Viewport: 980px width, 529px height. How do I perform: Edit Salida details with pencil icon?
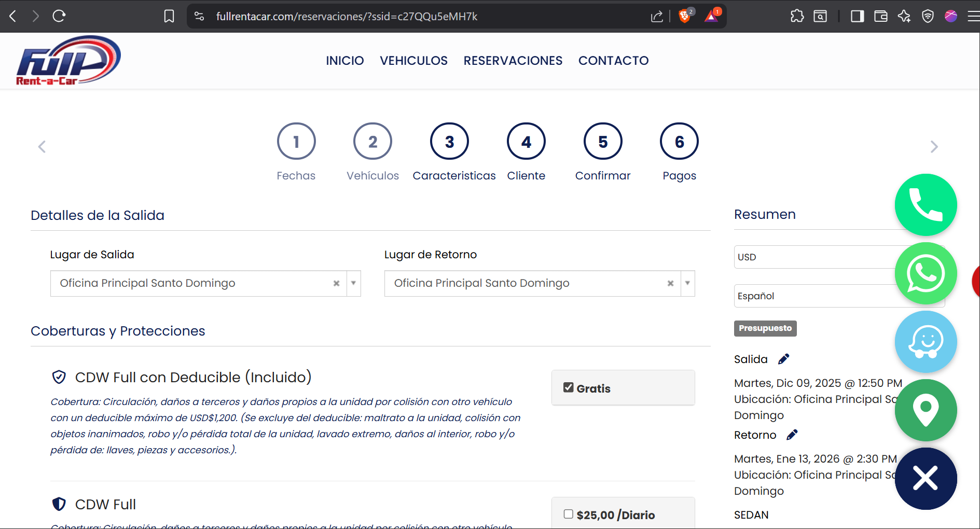783,359
